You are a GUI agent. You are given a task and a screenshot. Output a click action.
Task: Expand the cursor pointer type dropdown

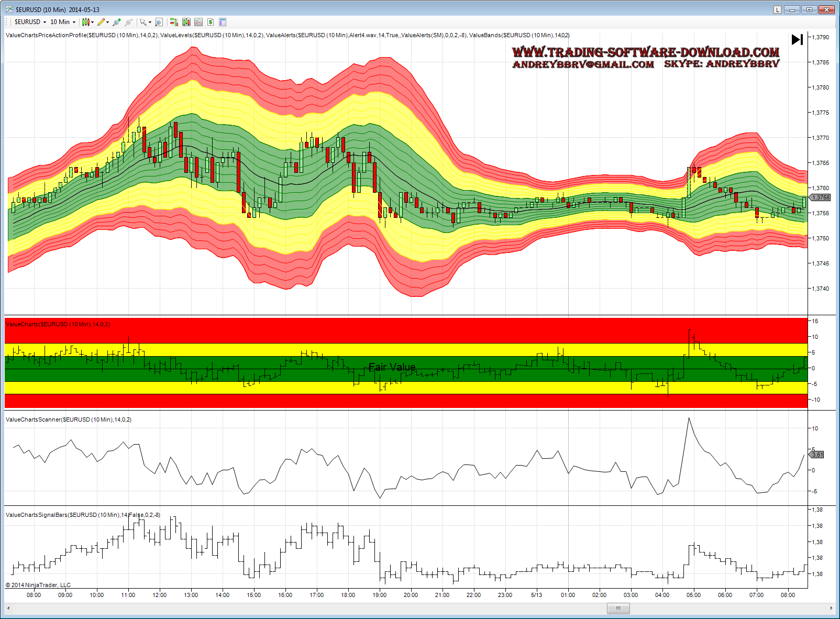tap(145, 22)
